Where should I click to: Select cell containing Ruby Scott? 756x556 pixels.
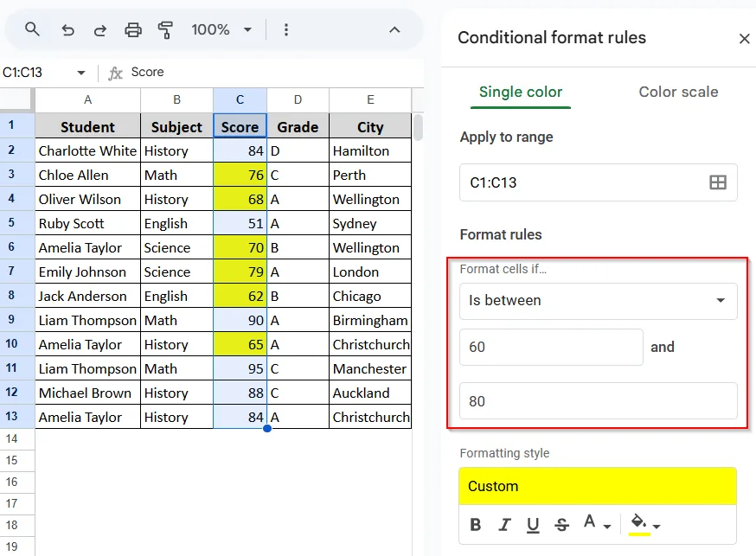coord(87,223)
